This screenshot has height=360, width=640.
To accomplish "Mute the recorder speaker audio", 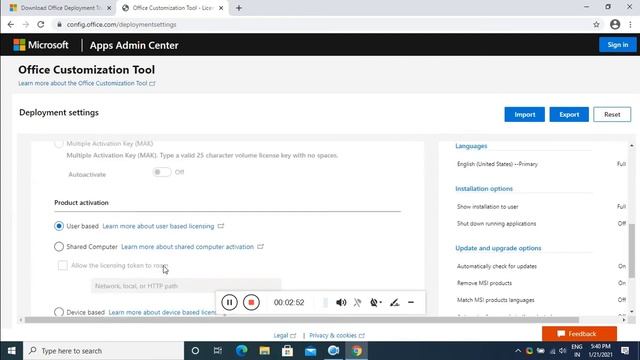I will 341,302.
